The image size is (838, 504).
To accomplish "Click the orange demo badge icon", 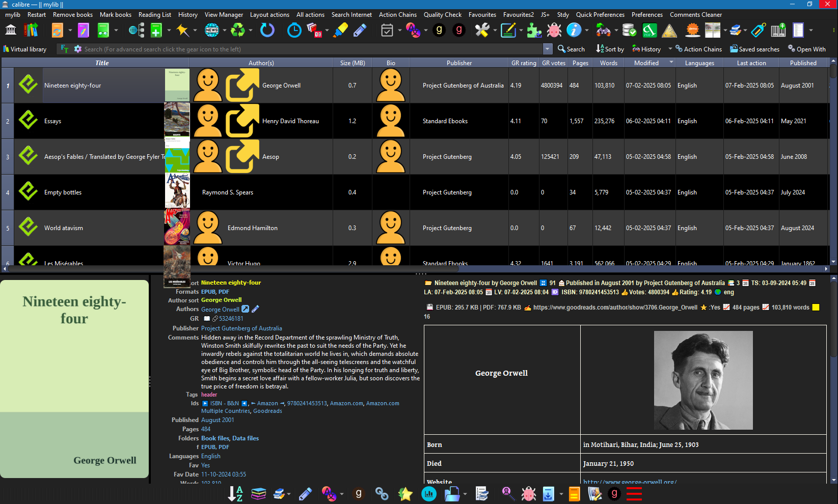I will pyautogui.click(x=693, y=31).
